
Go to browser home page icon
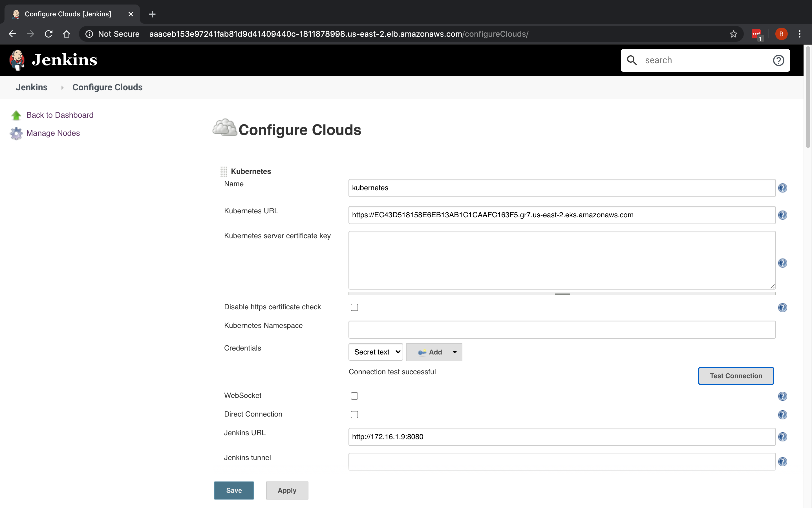tap(67, 34)
